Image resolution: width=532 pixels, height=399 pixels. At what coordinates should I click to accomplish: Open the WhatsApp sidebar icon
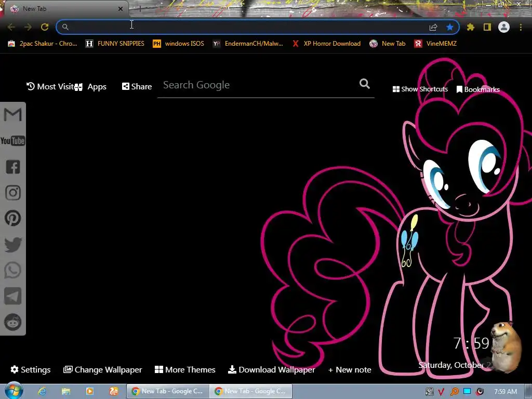coord(13,270)
